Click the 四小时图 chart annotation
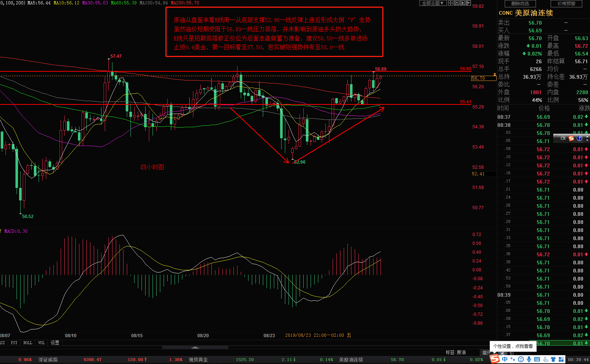Image resolution: width=590 pixels, height=364 pixels. tap(153, 167)
